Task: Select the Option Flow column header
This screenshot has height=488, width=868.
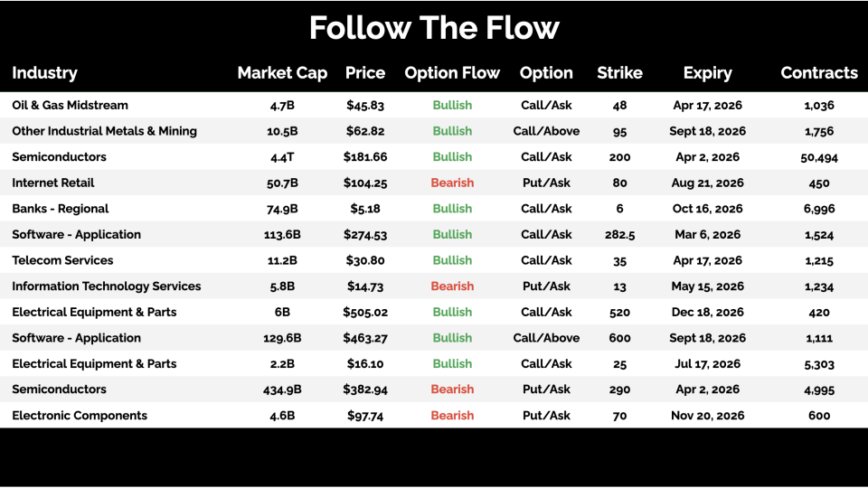Action: click(452, 73)
